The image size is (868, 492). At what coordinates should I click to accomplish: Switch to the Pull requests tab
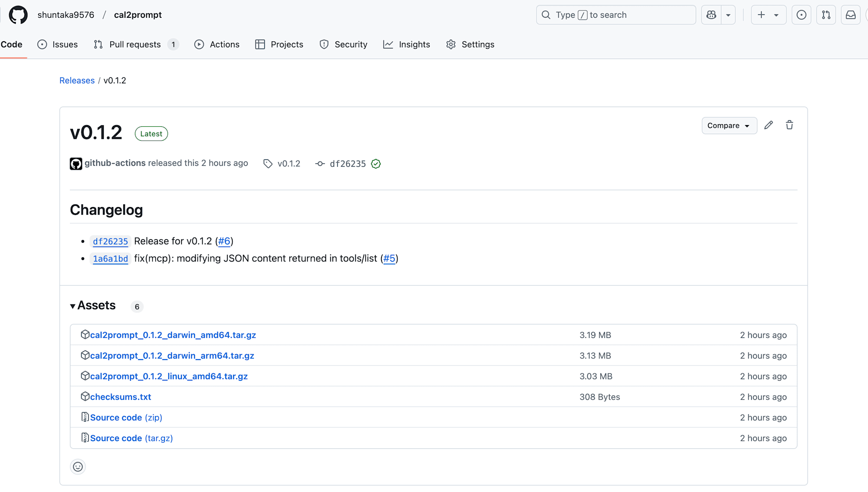136,44
